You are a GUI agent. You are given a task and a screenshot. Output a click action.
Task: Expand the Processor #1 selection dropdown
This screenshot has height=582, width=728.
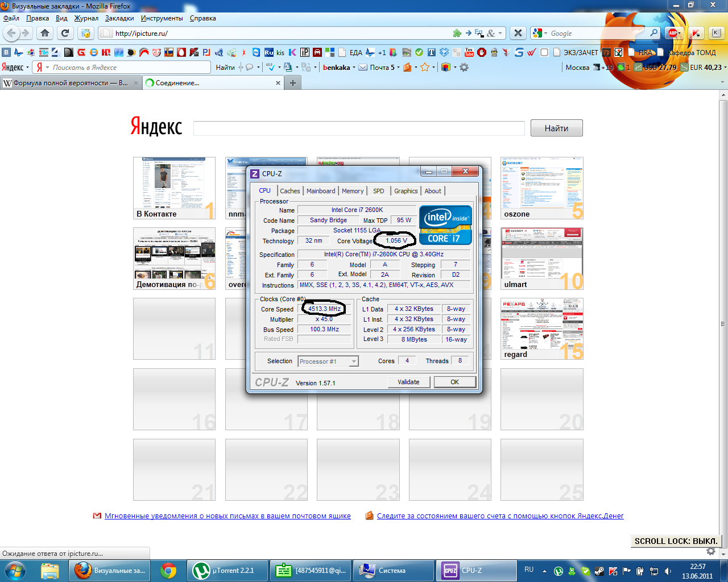(354, 361)
